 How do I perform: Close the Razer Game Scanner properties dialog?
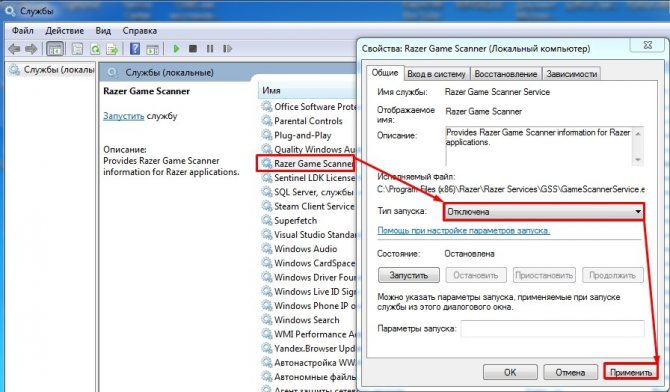[x=647, y=45]
